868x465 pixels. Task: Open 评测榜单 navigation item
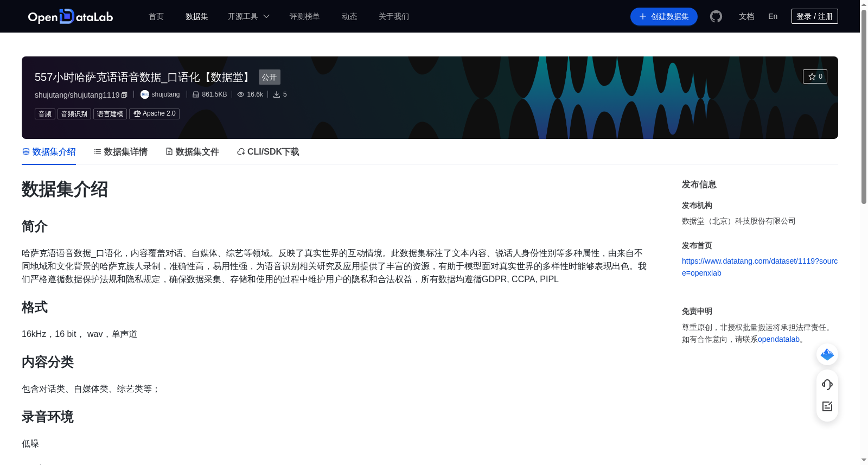coord(305,16)
